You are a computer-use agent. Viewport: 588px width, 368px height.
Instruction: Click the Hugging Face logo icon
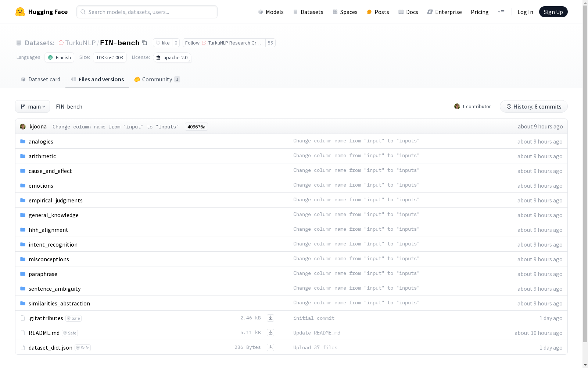click(20, 12)
